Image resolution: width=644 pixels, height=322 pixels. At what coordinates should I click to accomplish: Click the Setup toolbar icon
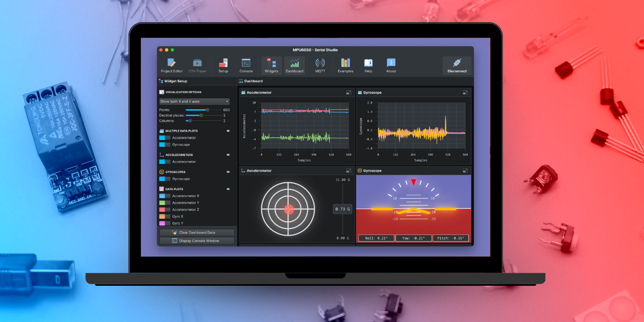coord(223,65)
